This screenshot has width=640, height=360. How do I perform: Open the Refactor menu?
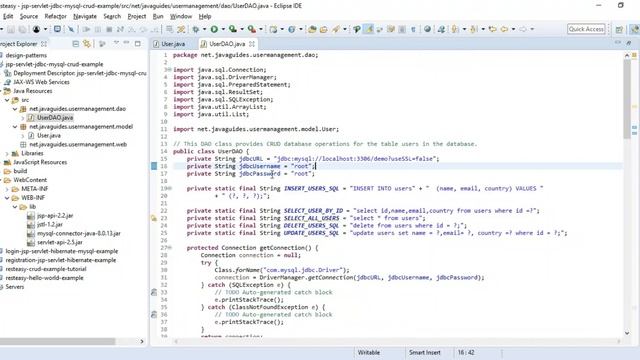tap(56, 16)
